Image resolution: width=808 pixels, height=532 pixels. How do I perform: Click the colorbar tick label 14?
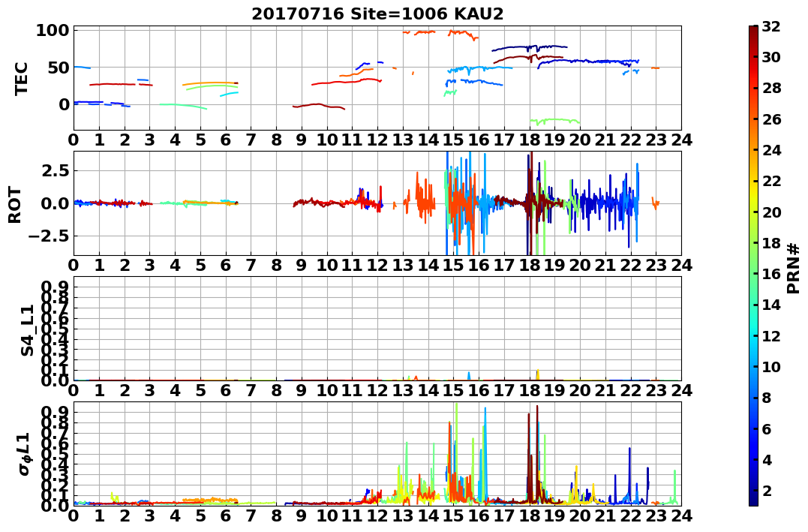pyautogui.click(x=771, y=305)
